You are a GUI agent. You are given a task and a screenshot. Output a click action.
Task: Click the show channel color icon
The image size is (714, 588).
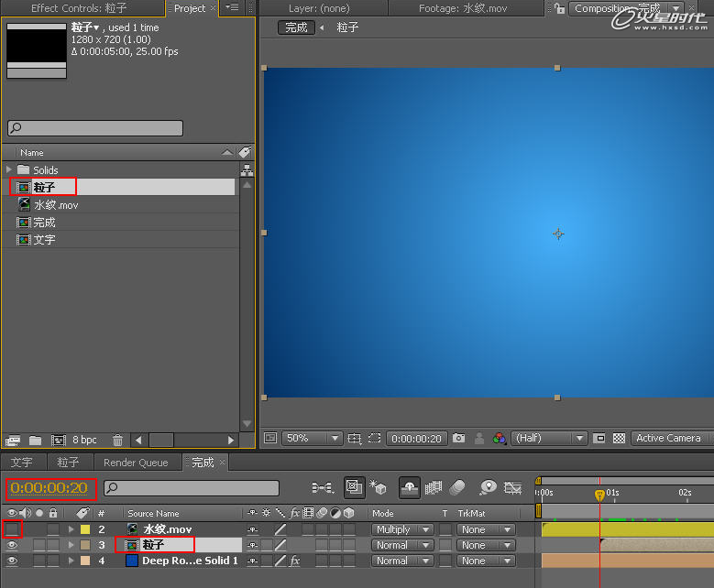click(x=499, y=439)
